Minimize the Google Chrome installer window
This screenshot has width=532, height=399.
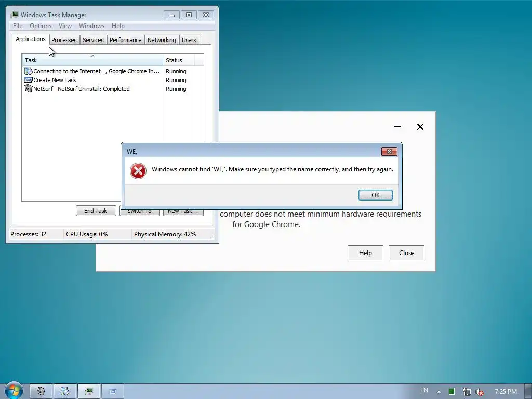(x=397, y=127)
